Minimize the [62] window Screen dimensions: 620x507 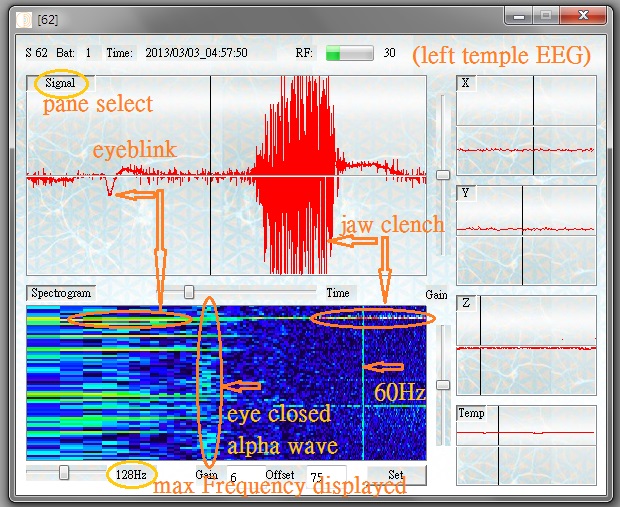coord(519,16)
